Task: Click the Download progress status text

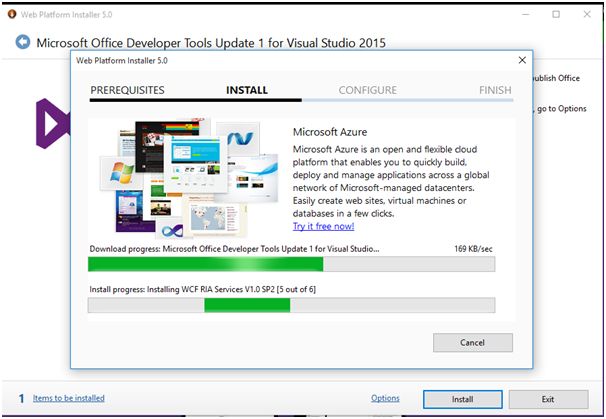Action: click(234, 249)
